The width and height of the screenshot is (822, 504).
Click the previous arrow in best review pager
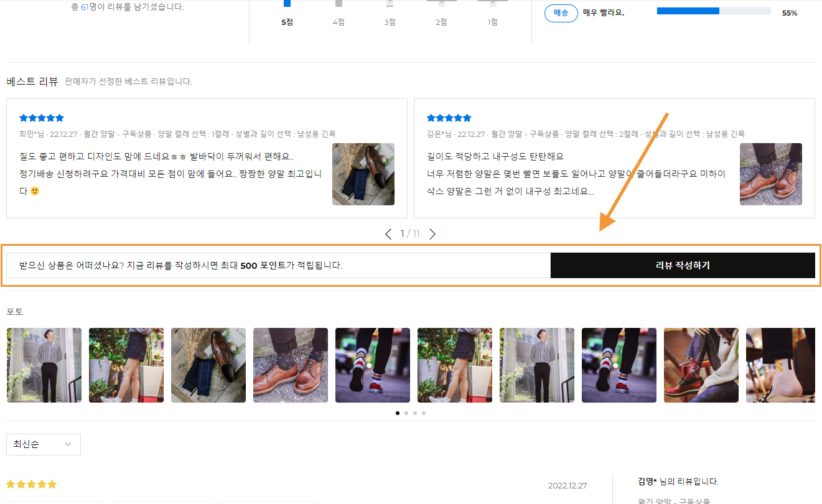coord(388,234)
